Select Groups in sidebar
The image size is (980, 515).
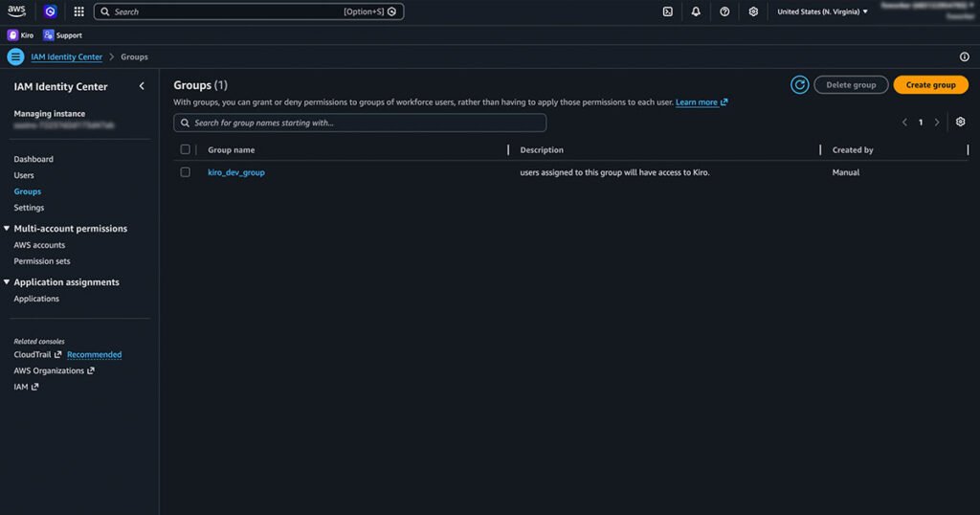(28, 191)
